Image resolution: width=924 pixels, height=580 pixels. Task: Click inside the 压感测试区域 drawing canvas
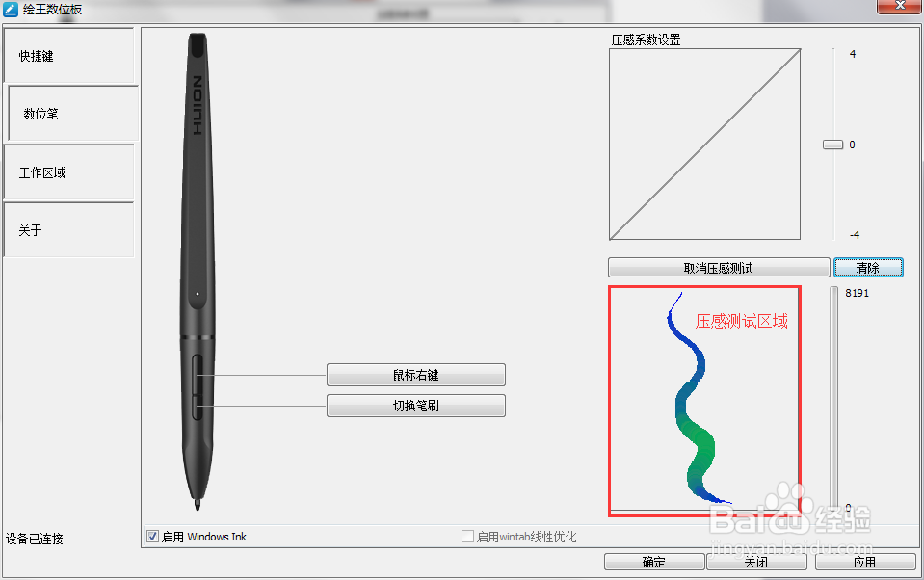pyautogui.click(x=704, y=402)
